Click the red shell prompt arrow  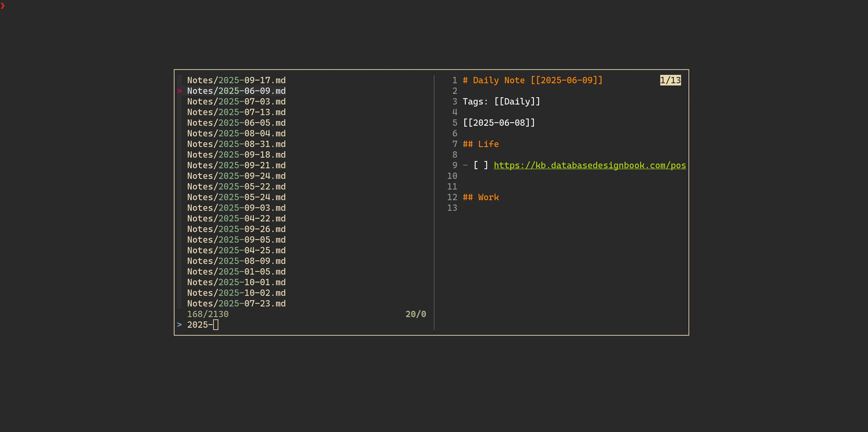[x=3, y=6]
